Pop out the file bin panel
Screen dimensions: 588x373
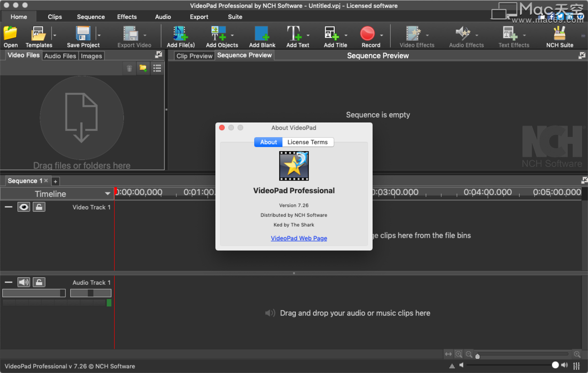(x=158, y=55)
